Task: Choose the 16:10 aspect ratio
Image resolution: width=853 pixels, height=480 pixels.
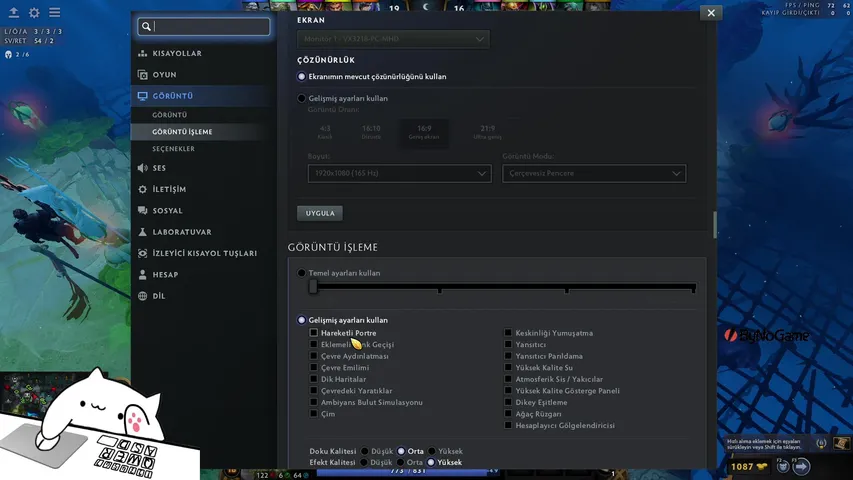Action: pyautogui.click(x=371, y=132)
